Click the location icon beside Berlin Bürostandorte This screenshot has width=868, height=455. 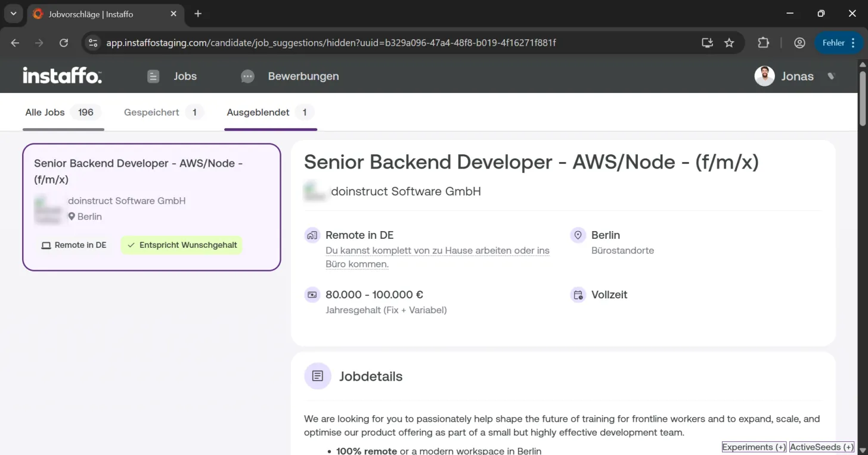(x=578, y=235)
